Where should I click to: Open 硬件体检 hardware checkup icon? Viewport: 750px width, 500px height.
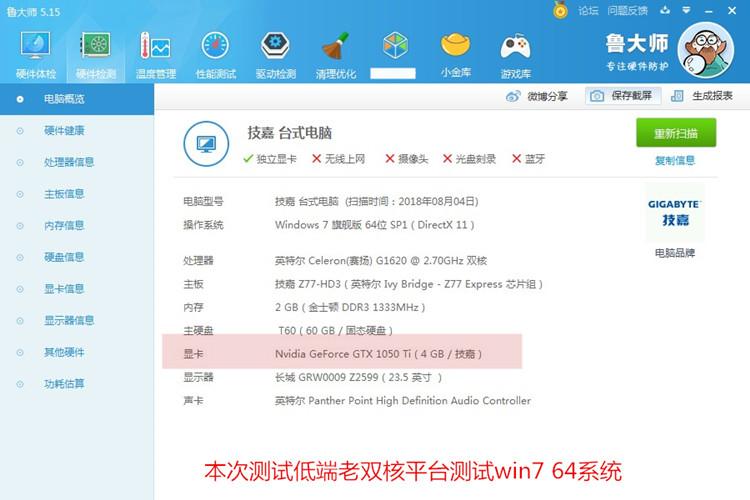pyautogui.click(x=35, y=55)
